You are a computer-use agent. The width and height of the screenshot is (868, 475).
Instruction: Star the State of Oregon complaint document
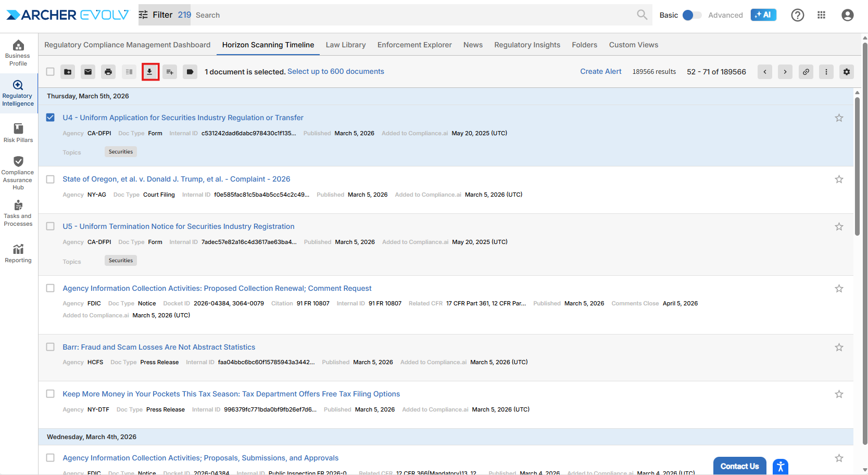click(838, 179)
